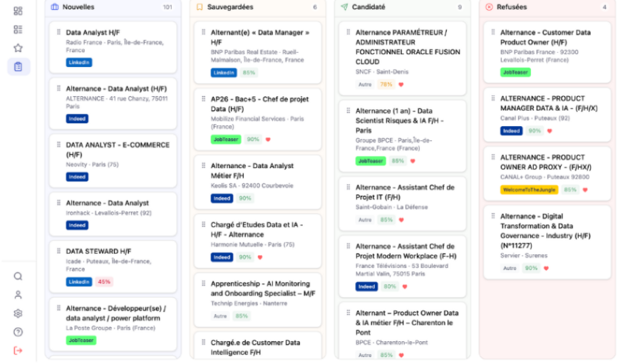Grab the drag handle of Keolis Data Analyst card
Viewport: 623px width, 364px height.
[203, 165]
